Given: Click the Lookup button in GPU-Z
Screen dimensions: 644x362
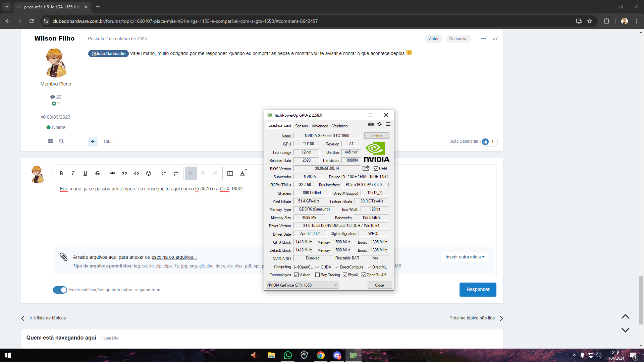Looking at the screenshot, I should coord(377,136).
